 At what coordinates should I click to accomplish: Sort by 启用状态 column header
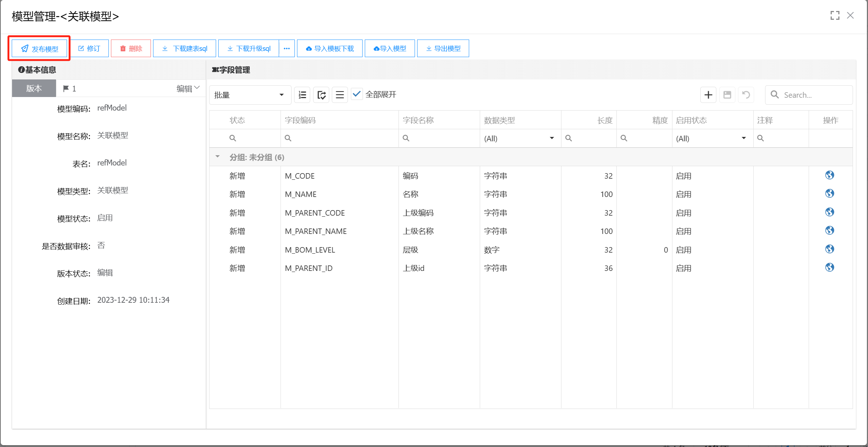point(713,120)
